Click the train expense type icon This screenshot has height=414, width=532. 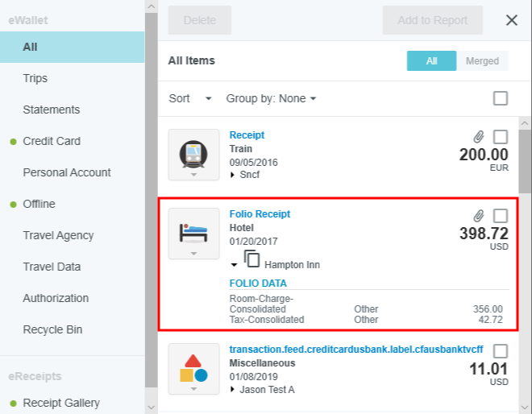click(x=193, y=151)
